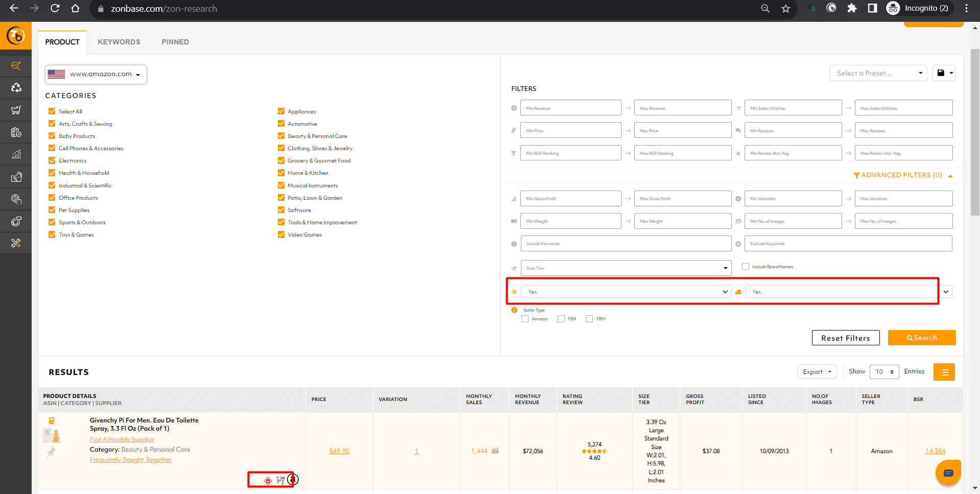Open the promotions megaphone icon in sidebar
980x494 pixels.
click(x=16, y=176)
